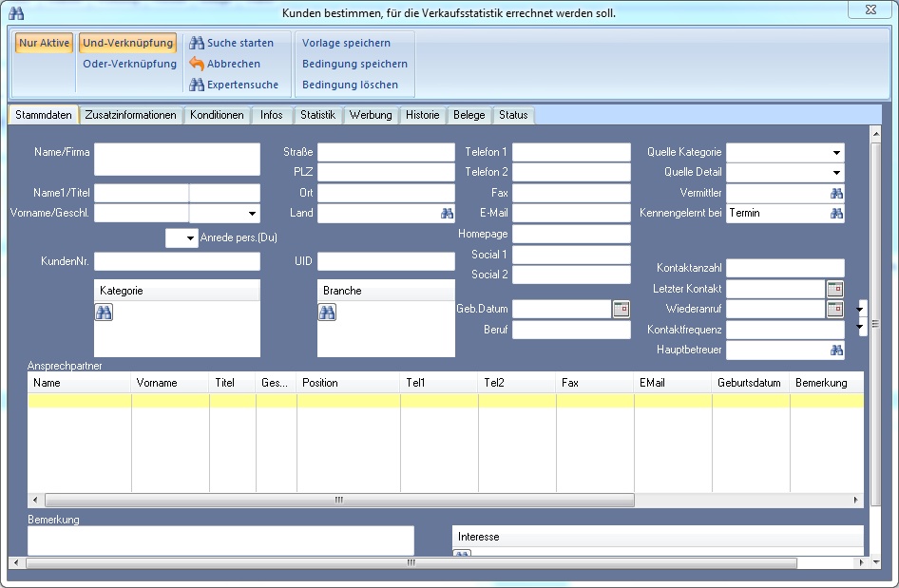The image size is (899, 588).
Task: Click Abbrechen to cancel
Action: pos(224,64)
